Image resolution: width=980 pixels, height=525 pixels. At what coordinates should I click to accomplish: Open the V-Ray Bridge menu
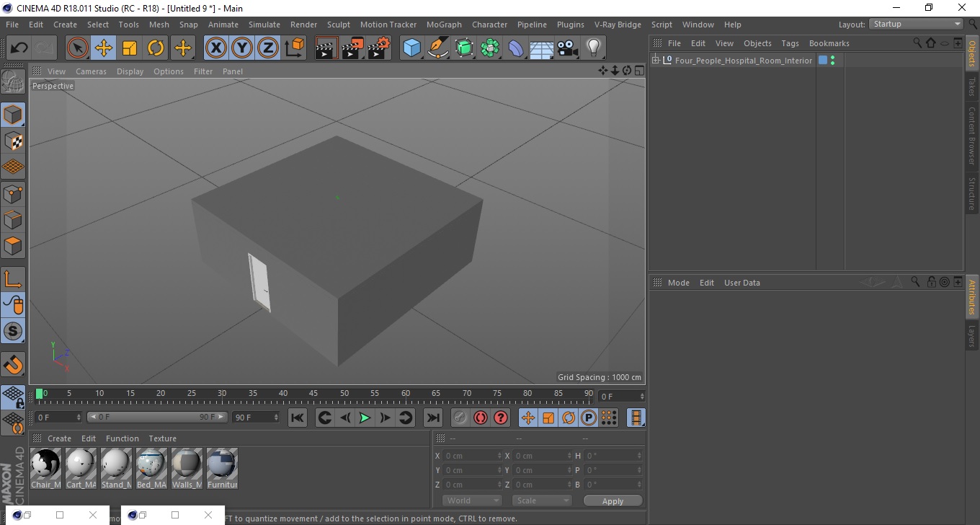(x=618, y=25)
